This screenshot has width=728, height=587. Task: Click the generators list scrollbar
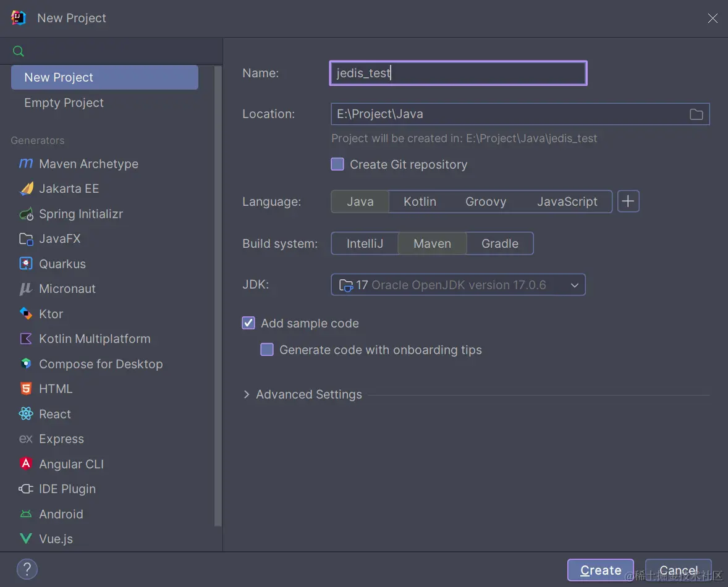[218, 297]
